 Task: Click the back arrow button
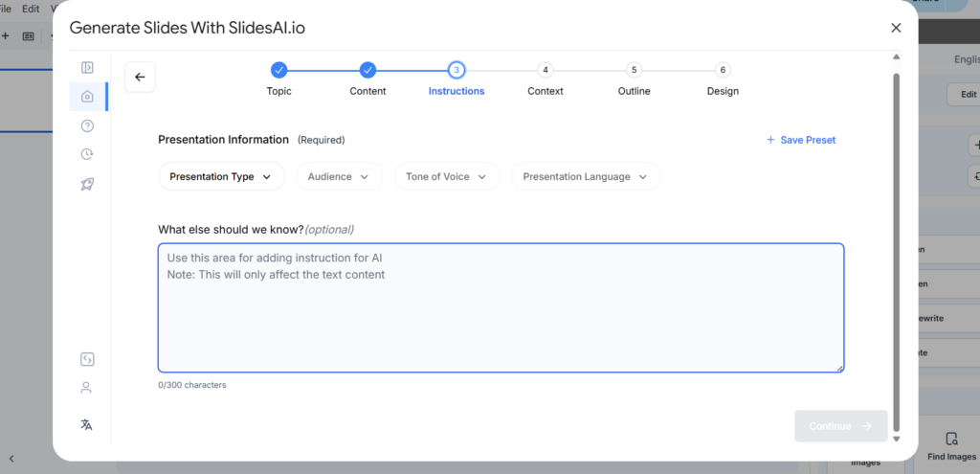(140, 78)
